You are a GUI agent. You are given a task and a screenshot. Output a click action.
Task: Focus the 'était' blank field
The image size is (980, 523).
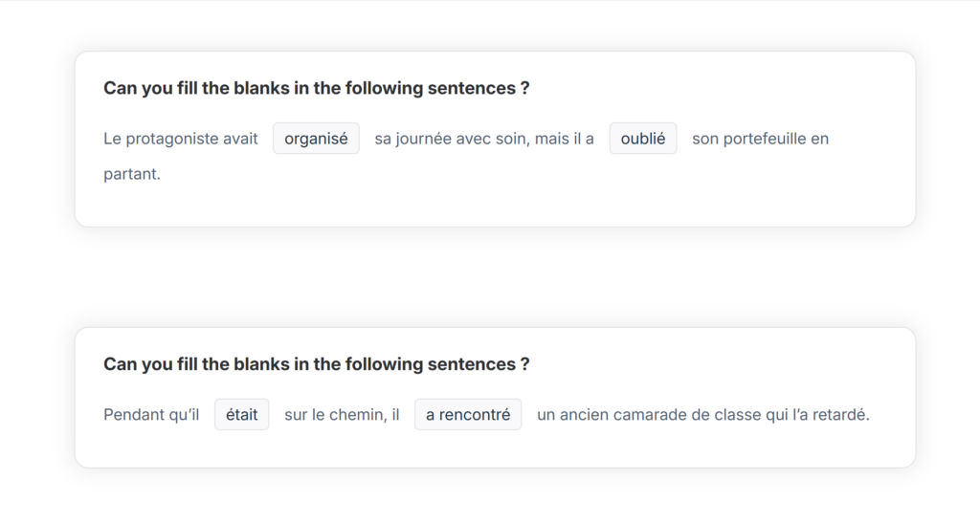point(242,415)
